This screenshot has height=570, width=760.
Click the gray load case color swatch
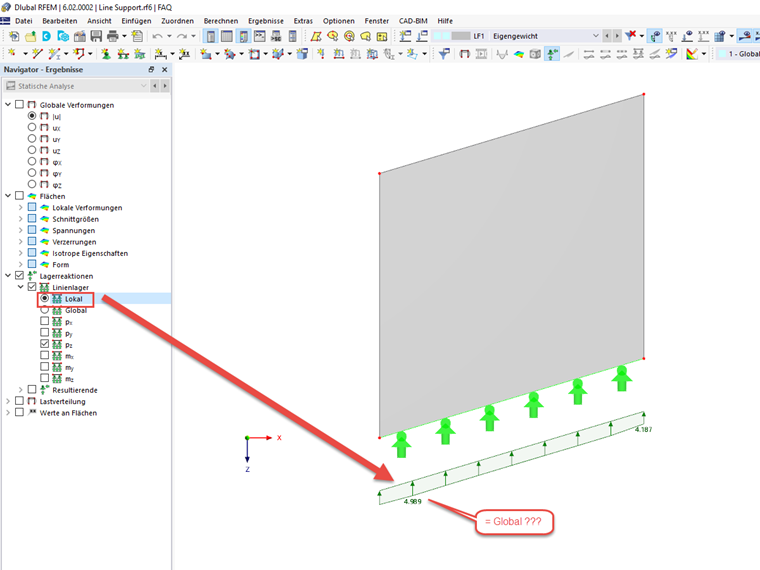click(460, 36)
